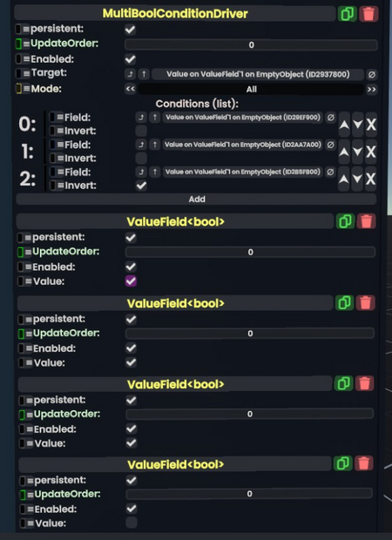Duplicate the first ValueField<bool> component
392x540 pixels.
pyautogui.click(x=345, y=221)
